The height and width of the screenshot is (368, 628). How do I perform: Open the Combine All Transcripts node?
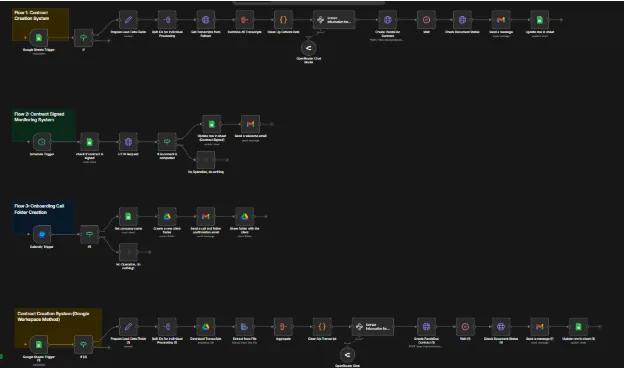coord(244,20)
